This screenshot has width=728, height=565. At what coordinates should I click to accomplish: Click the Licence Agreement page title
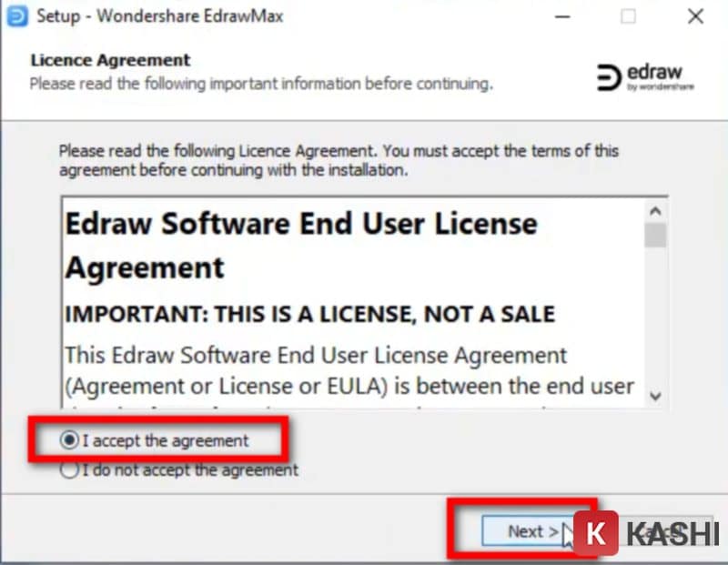pos(110,60)
